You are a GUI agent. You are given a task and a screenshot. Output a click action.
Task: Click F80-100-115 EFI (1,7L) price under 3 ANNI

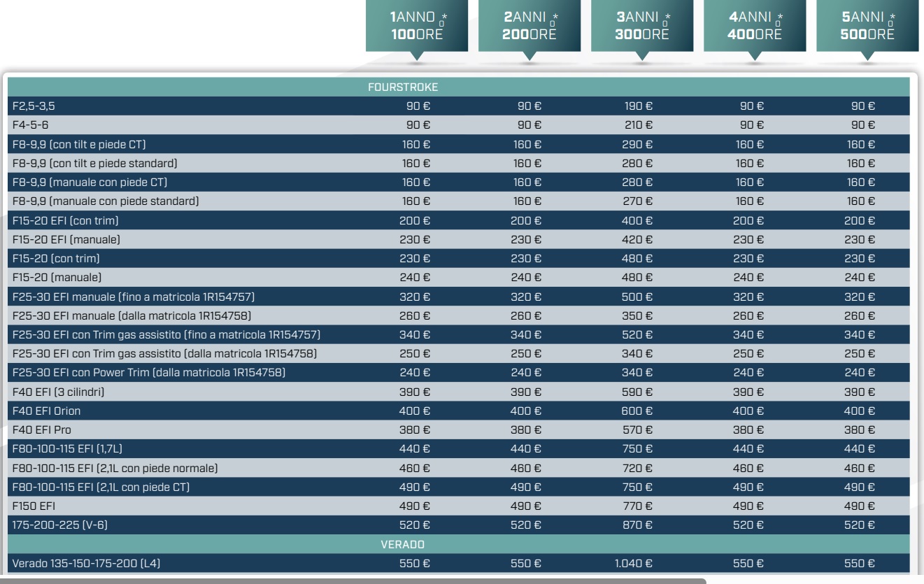637,449
